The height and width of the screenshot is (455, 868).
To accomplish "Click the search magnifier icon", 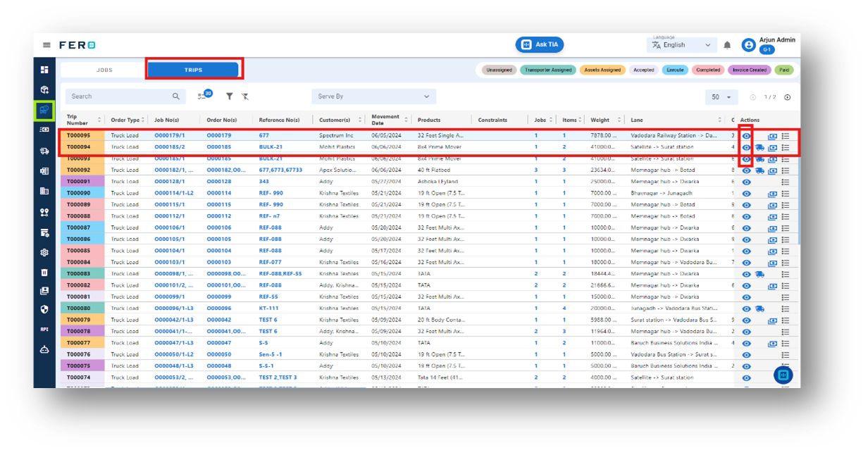I will pos(176,96).
